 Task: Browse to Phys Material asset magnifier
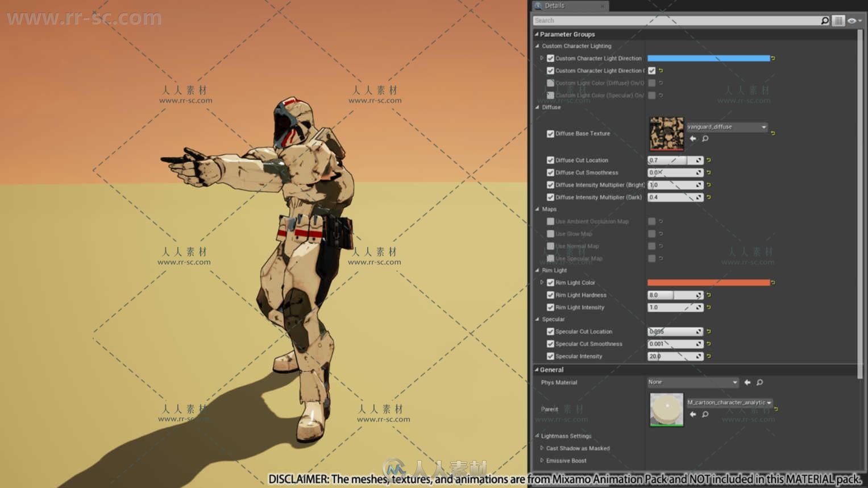click(x=760, y=382)
